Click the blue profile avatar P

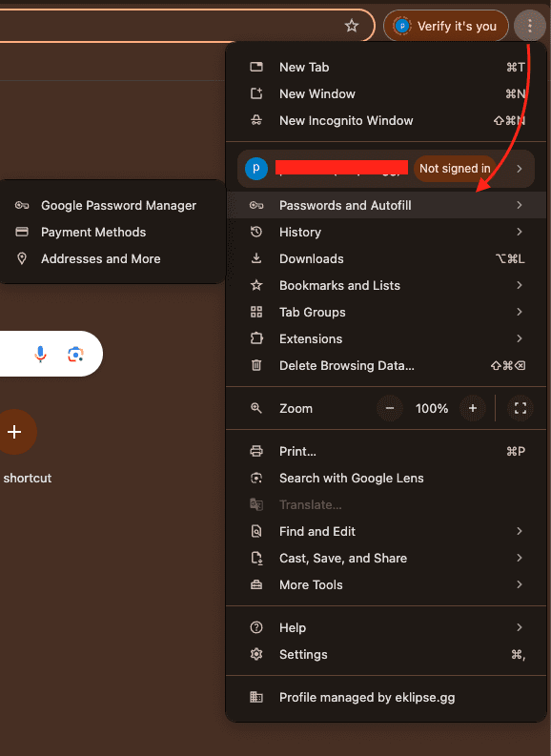pos(256,169)
